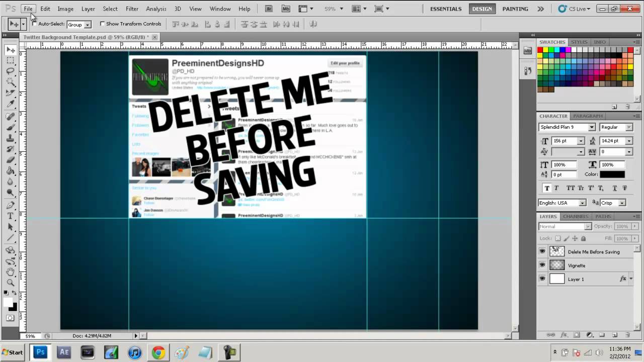Select the Quick Selection tool
The height and width of the screenshot is (362, 644).
[x=10, y=82]
